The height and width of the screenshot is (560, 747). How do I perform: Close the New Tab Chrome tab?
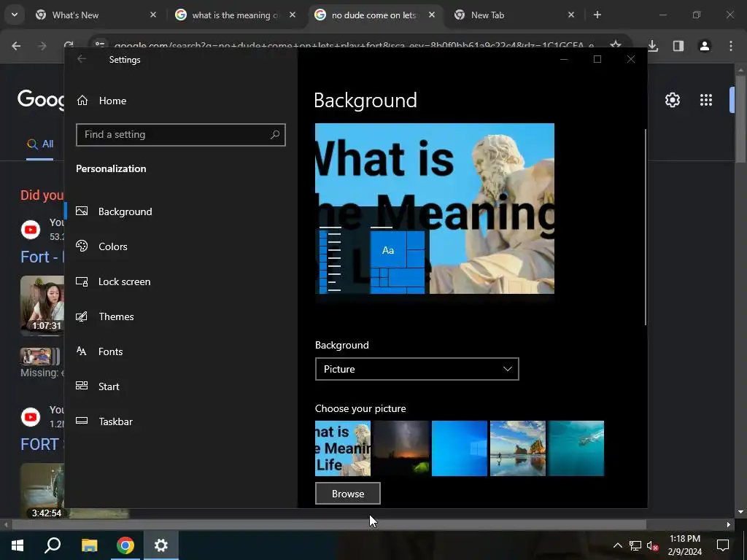pyautogui.click(x=571, y=15)
